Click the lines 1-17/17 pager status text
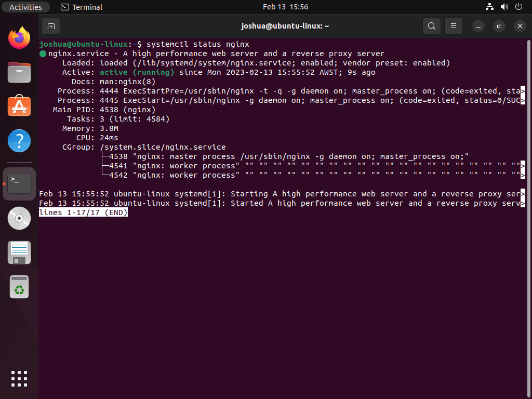The image size is (532, 399). 83,212
